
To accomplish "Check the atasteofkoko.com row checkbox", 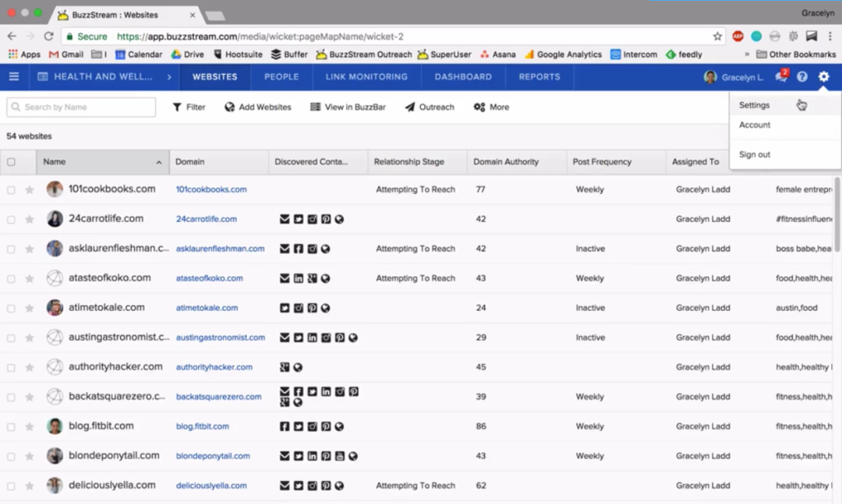I will pyautogui.click(x=11, y=279).
